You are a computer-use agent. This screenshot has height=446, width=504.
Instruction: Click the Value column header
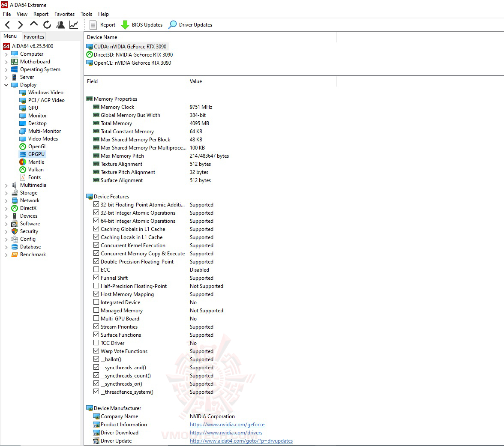(x=261, y=81)
